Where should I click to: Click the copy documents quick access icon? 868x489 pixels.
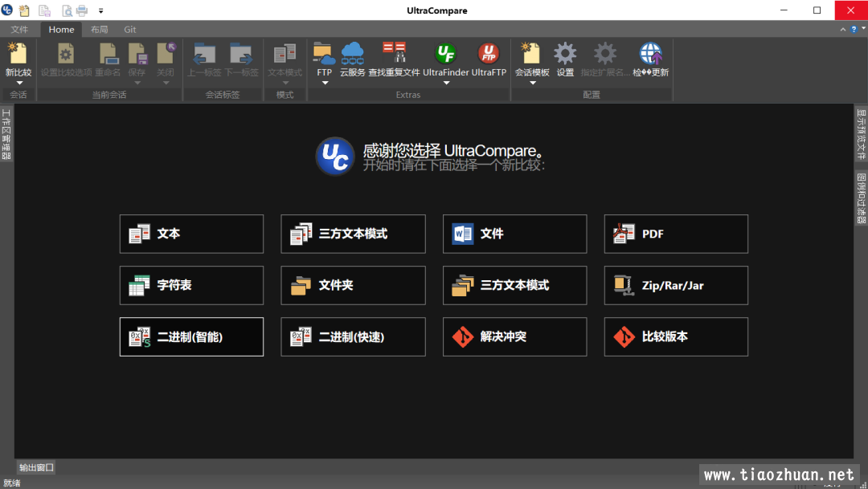[x=44, y=10]
